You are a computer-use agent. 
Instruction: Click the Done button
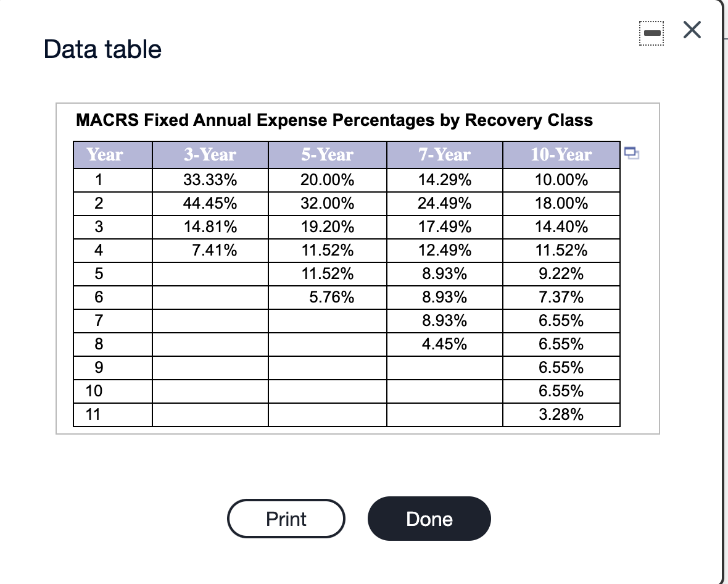[x=429, y=519]
